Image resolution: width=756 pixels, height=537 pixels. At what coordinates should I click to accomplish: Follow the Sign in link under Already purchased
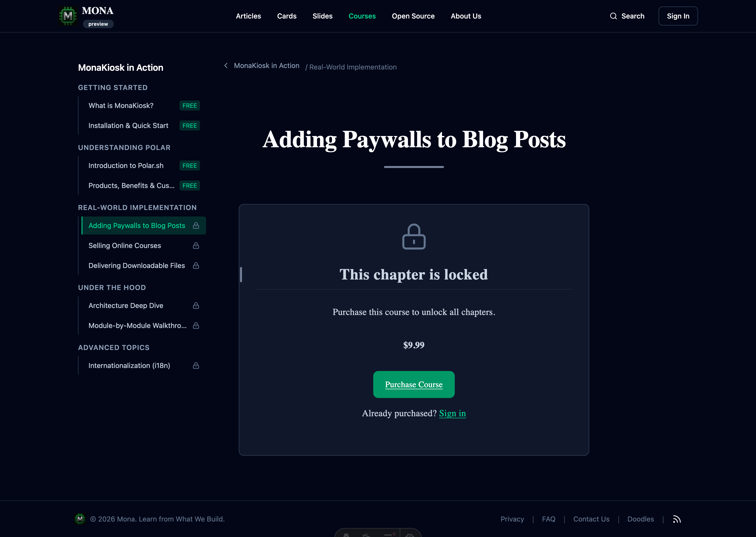[x=452, y=413]
